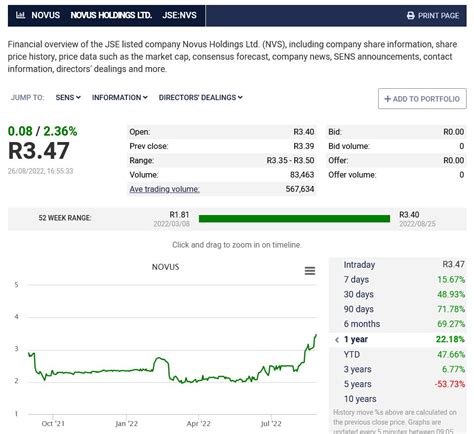
Task: Click the 2022/08/25 high date
Action: coord(417,224)
